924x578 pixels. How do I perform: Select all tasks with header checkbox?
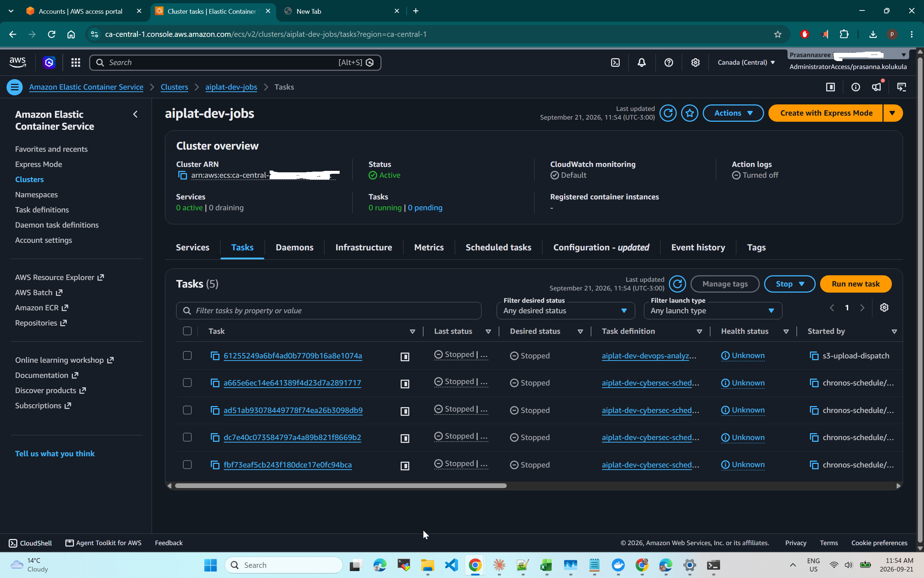click(187, 331)
